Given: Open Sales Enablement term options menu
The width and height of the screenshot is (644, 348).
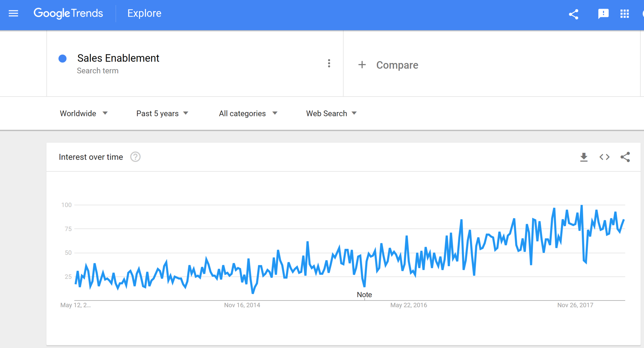Looking at the screenshot, I should pyautogui.click(x=329, y=64).
